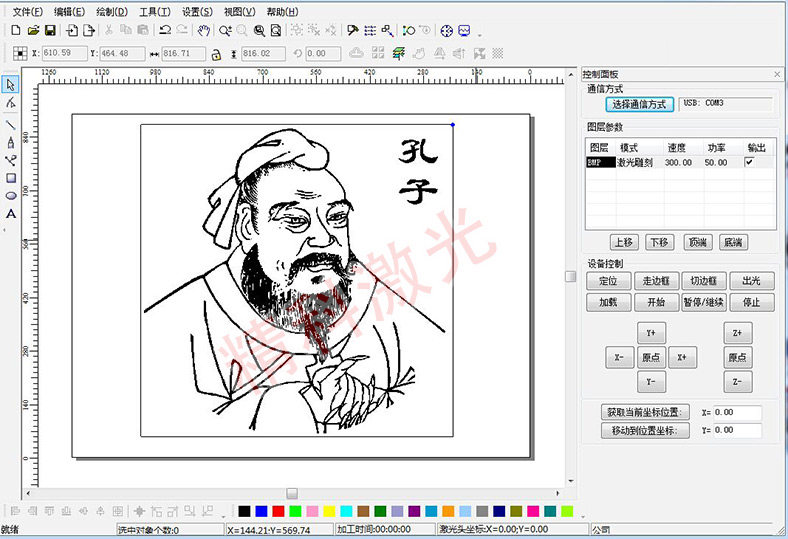Click the 走边框 button
Image resolution: width=788 pixels, height=539 pixels.
[x=656, y=281]
